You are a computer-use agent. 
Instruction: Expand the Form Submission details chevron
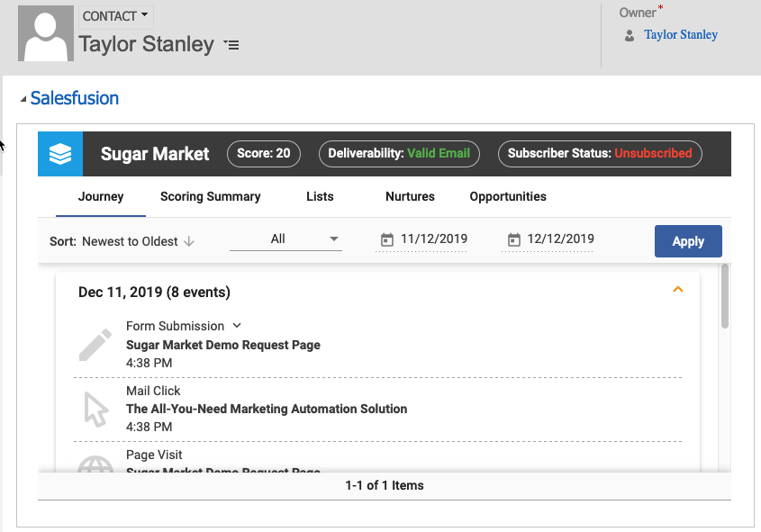[x=237, y=326]
